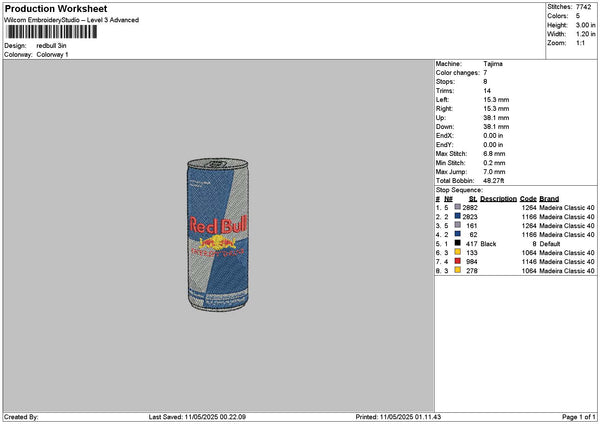Screen dimensions: 600x424
Task: Click the 'Created By:' label
Action: click(x=21, y=417)
